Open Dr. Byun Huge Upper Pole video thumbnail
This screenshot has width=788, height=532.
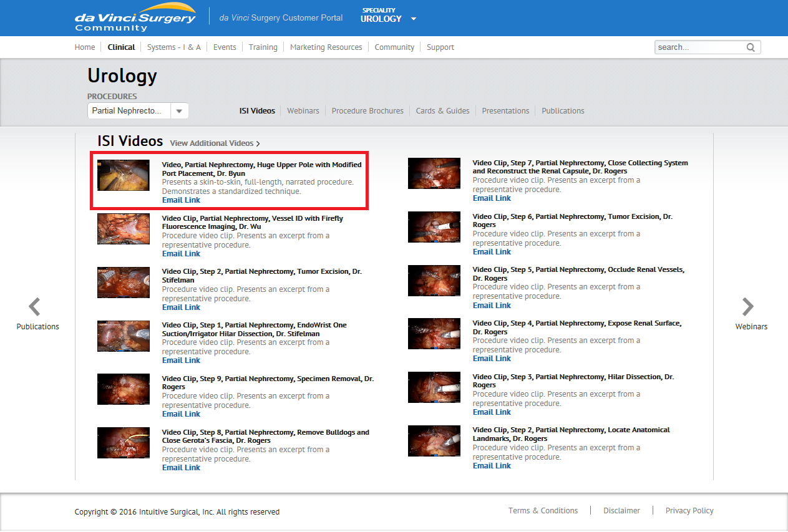tap(124, 175)
